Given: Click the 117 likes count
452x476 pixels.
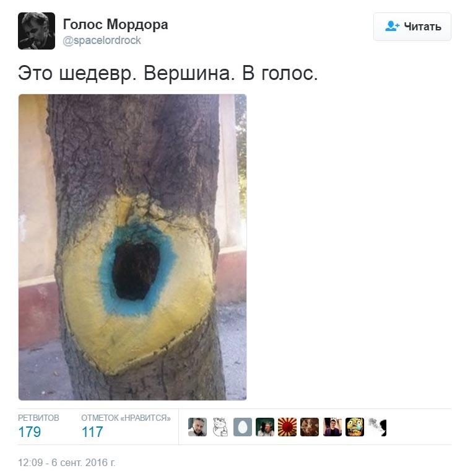Looking at the screenshot, I should click(x=92, y=431).
